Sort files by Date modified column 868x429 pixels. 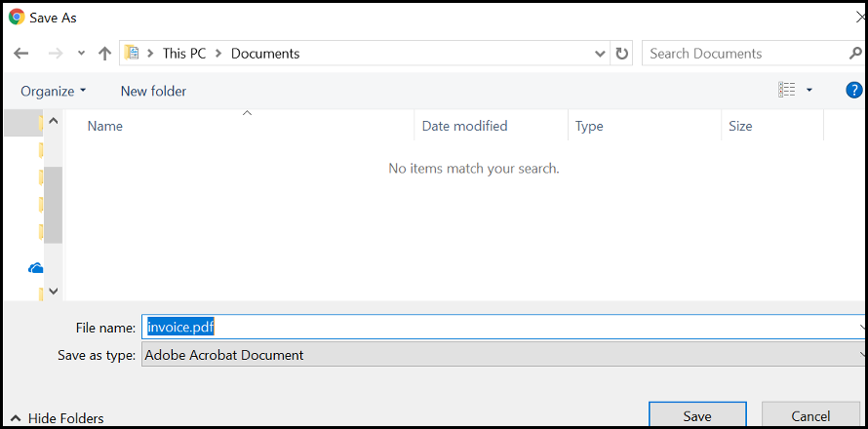(x=464, y=126)
